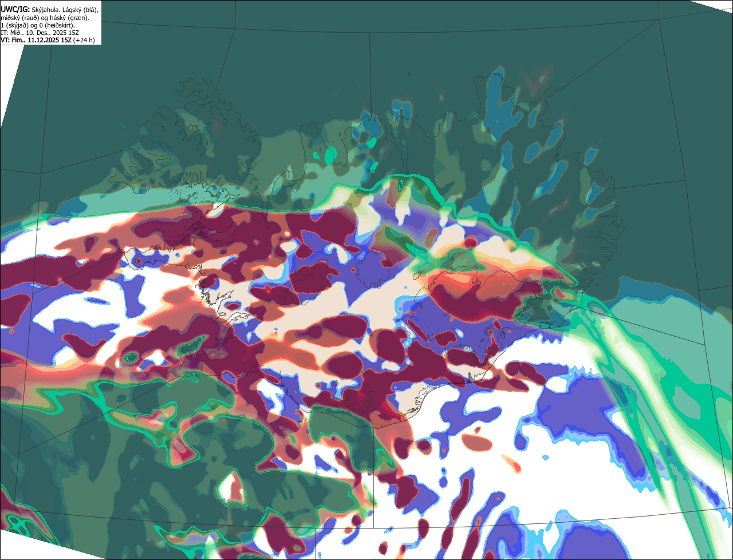Click the "IT: Mið.. 10. Des.. 2025 15Z" line

coord(39,33)
